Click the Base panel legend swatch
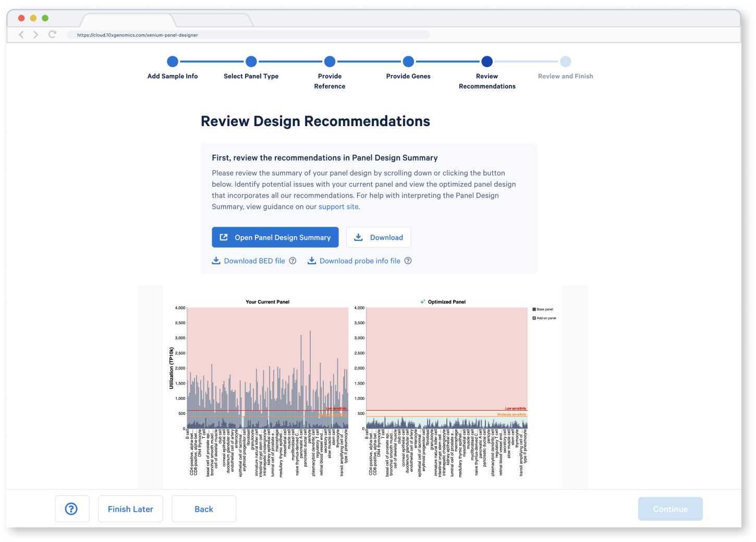The image size is (756, 542). [534, 309]
